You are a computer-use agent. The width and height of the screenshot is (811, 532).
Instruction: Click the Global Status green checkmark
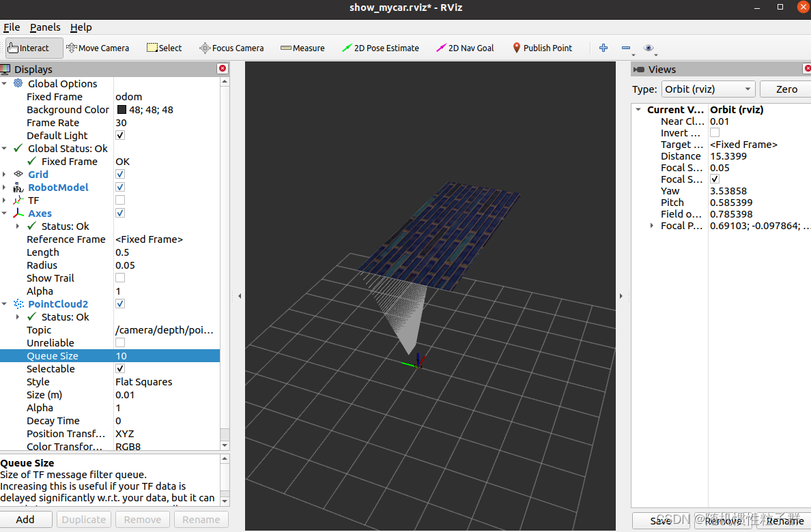point(18,149)
